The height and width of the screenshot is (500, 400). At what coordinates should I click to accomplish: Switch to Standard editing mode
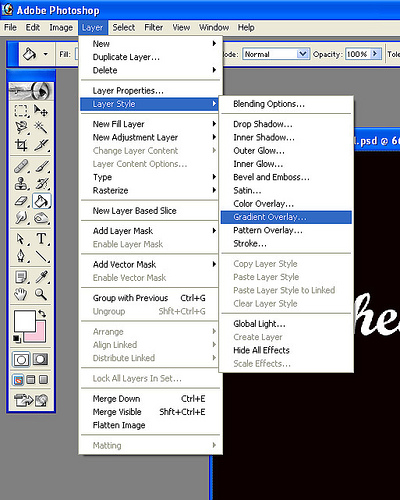(21, 360)
